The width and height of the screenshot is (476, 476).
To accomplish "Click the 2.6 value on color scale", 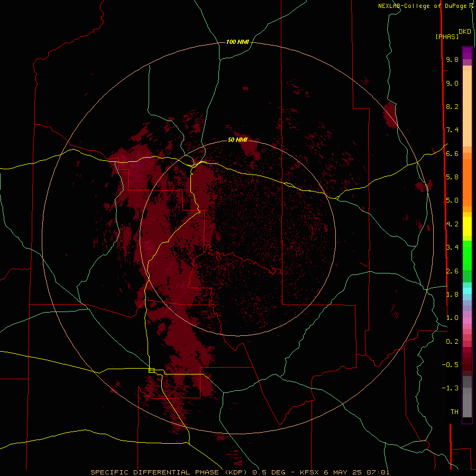I will [x=452, y=271].
